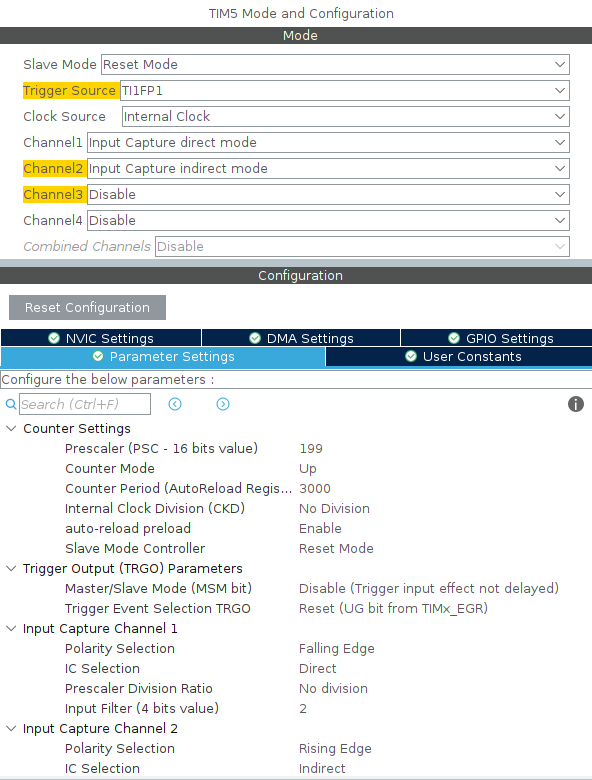Go to next search result arrow
This screenshot has width=592, height=780.
pos(223,404)
